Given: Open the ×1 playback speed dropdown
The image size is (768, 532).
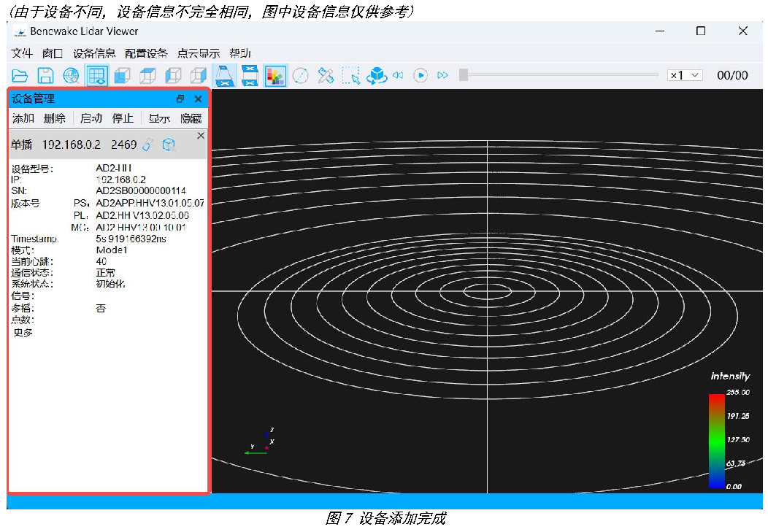Looking at the screenshot, I should [x=685, y=75].
